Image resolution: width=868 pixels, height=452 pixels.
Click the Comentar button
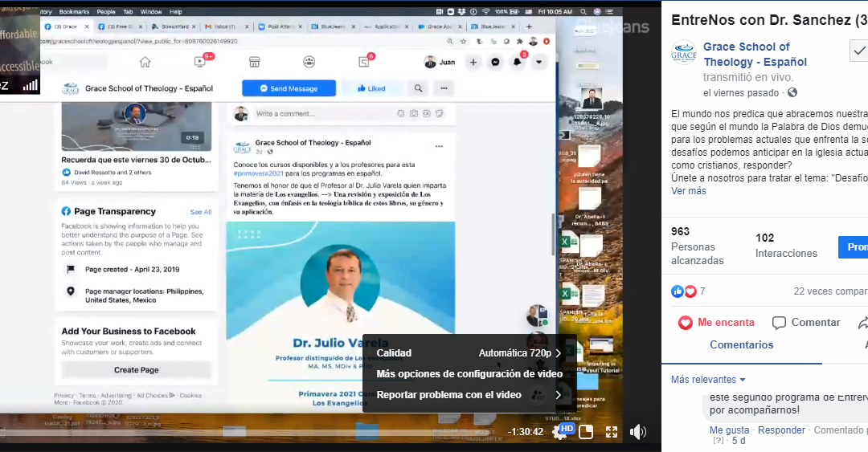point(806,323)
